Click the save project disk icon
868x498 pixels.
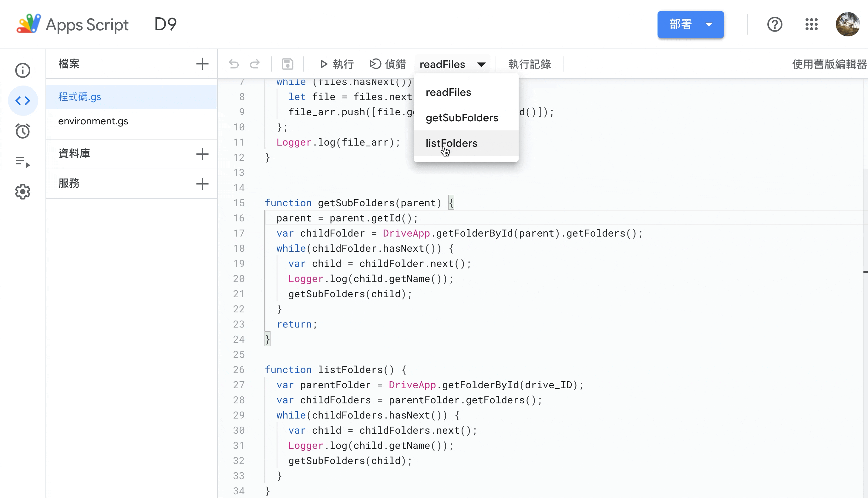[x=287, y=64]
